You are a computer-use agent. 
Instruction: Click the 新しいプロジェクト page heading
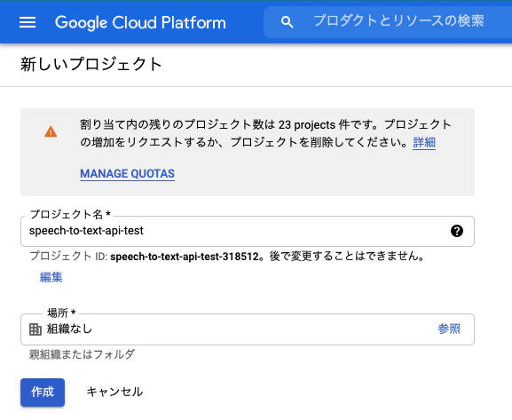tap(91, 64)
